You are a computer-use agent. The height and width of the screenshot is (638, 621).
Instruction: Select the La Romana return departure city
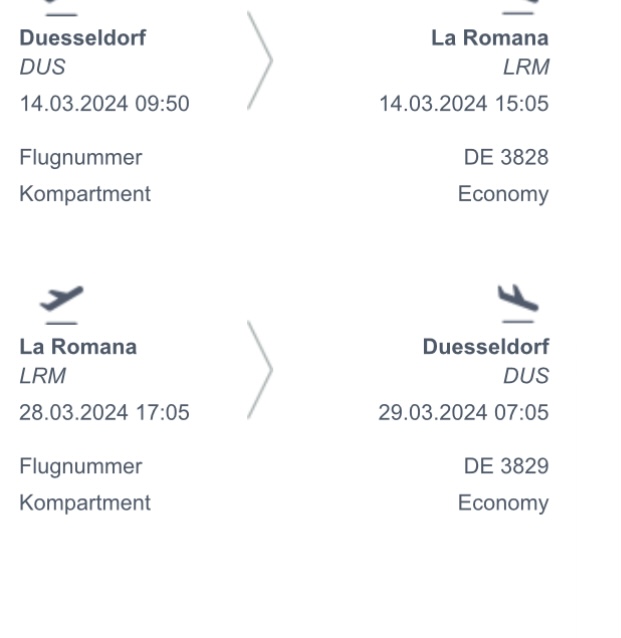78,347
